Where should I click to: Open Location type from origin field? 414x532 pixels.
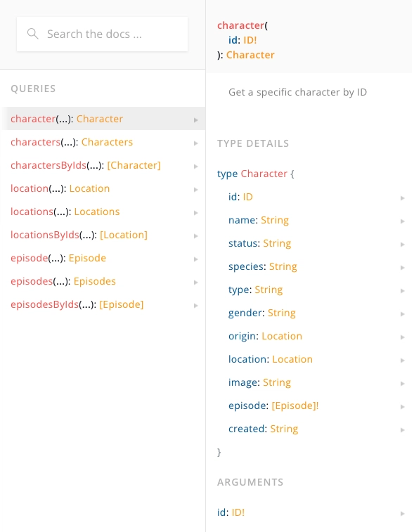point(282,336)
